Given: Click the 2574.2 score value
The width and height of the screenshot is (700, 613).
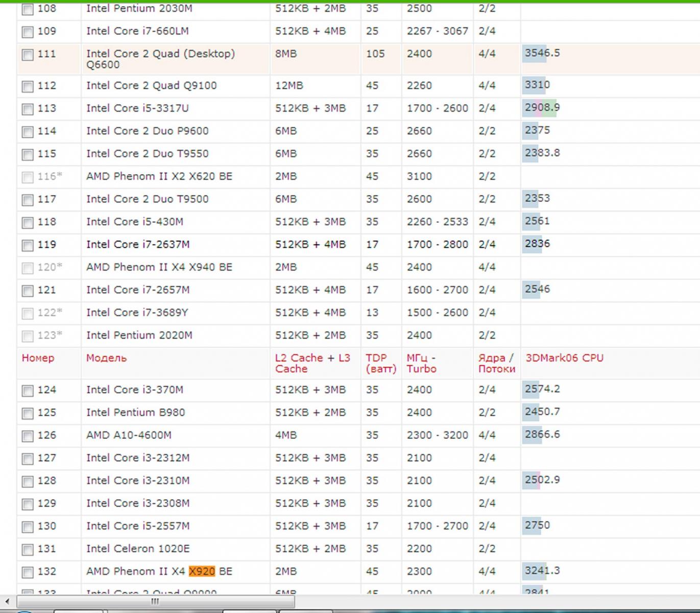Looking at the screenshot, I should pos(542,389).
